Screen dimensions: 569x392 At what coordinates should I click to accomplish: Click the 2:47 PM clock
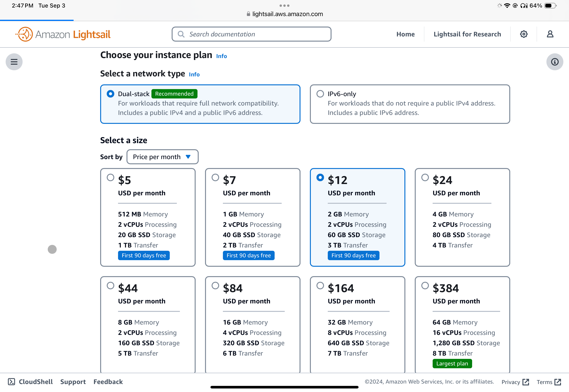coord(22,5)
